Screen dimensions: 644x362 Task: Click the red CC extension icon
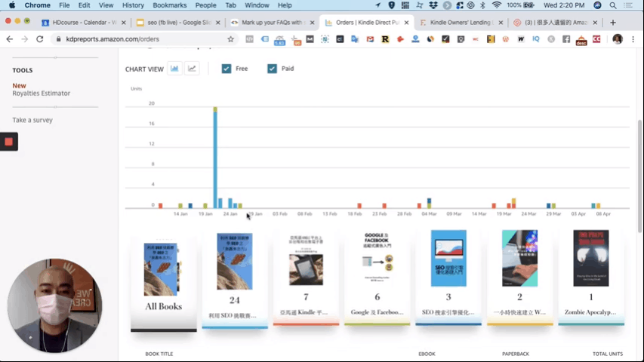(x=596, y=39)
